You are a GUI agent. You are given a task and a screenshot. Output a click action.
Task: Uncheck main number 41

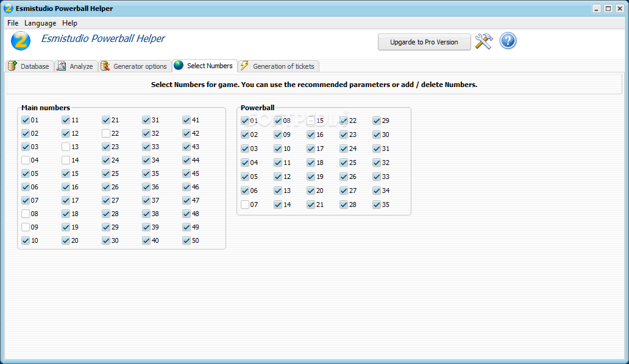point(186,120)
